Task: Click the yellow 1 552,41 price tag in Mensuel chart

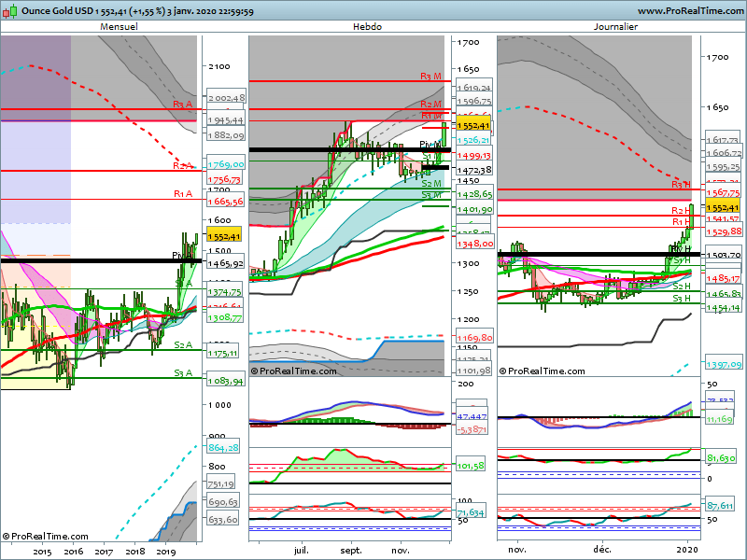Action: (225, 237)
